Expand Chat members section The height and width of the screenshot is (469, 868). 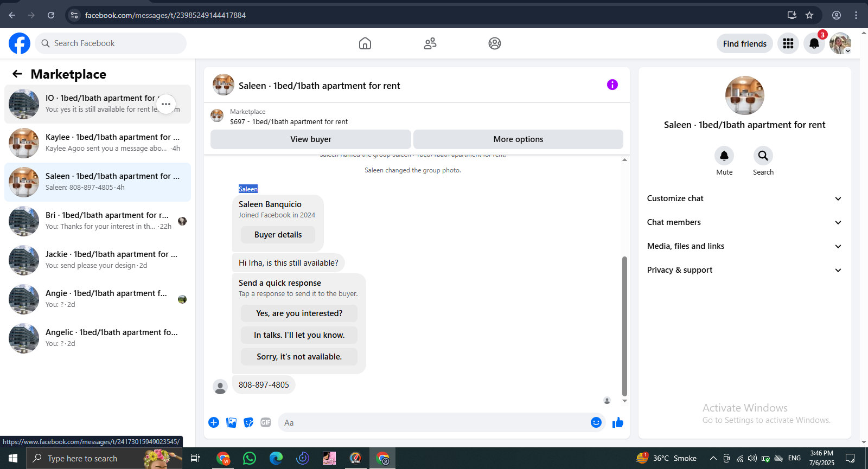pos(744,222)
